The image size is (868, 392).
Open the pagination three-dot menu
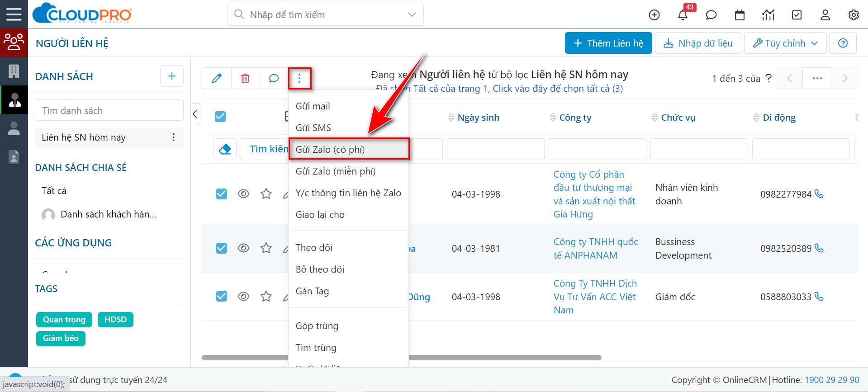(x=817, y=78)
